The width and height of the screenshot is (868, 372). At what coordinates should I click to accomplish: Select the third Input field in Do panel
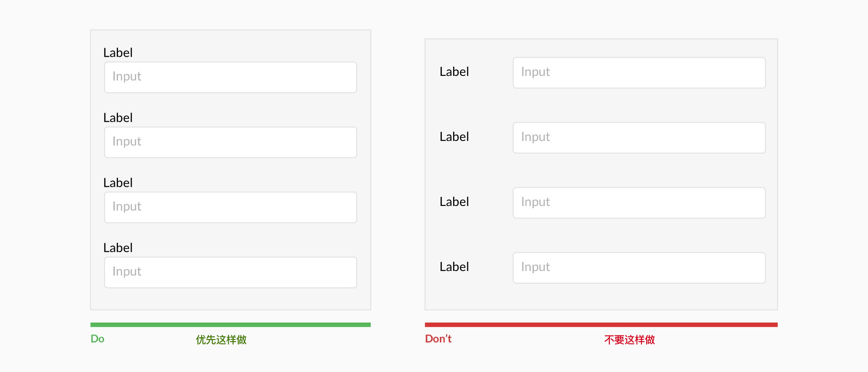coord(230,207)
